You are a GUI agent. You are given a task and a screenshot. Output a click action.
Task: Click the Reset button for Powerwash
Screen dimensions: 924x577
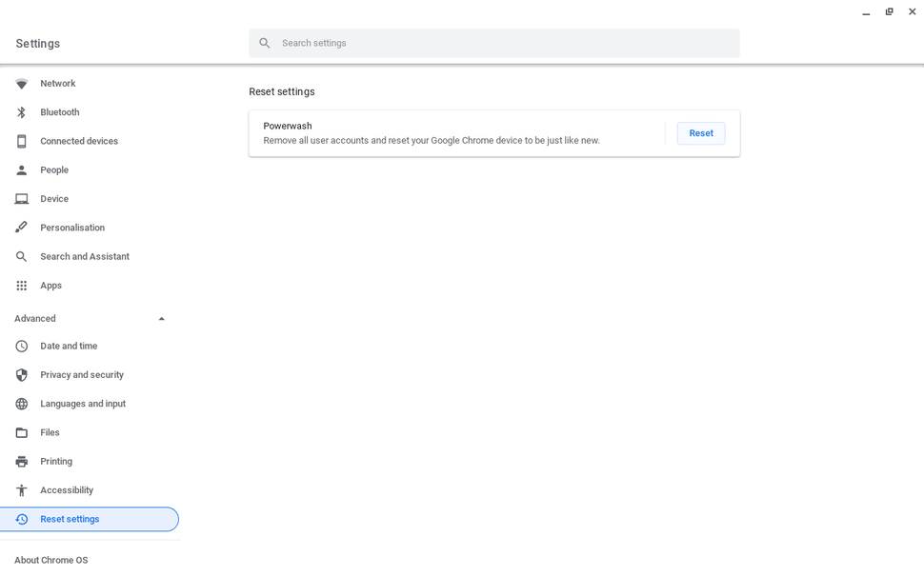point(701,133)
